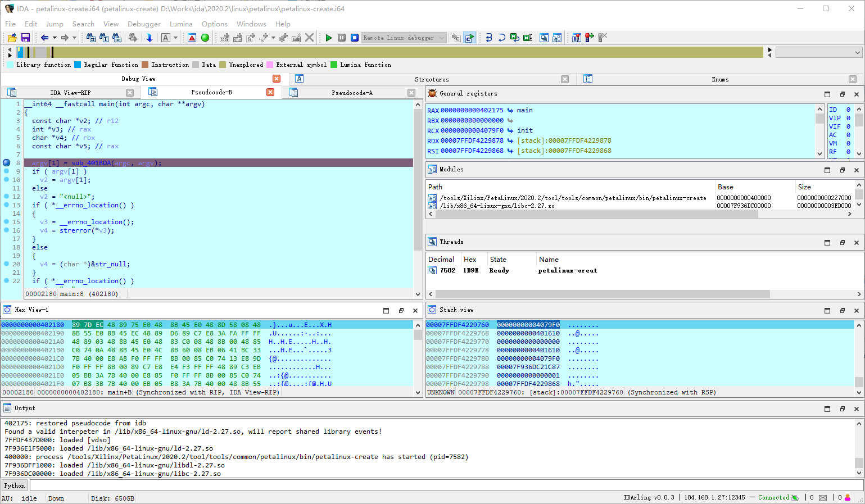Click the RCX register jump arrow

(x=510, y=130)
